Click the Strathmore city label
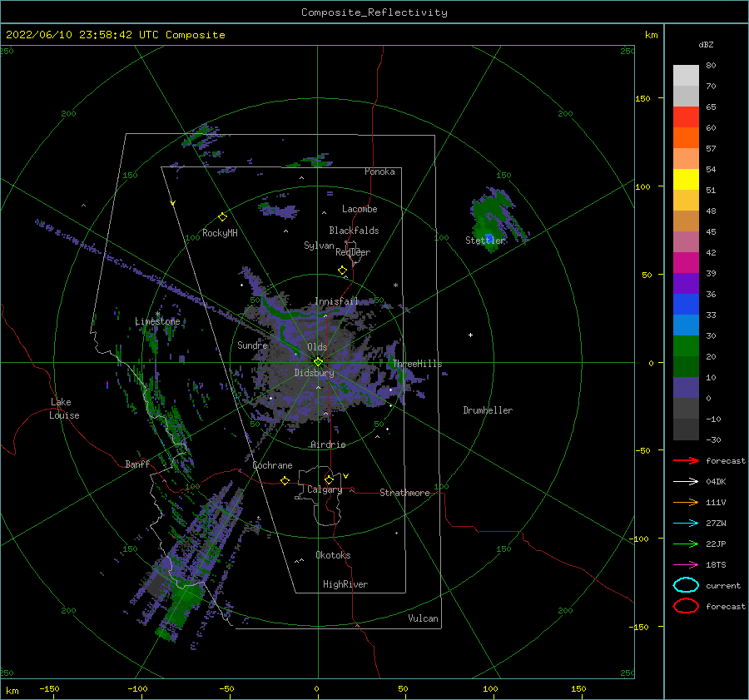This screenshot has width=749, height=700. (x=405, y=493)
